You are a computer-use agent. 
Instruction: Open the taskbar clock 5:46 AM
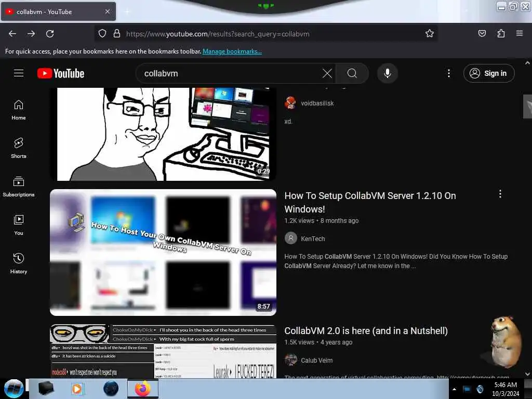[x=506, y=389]
